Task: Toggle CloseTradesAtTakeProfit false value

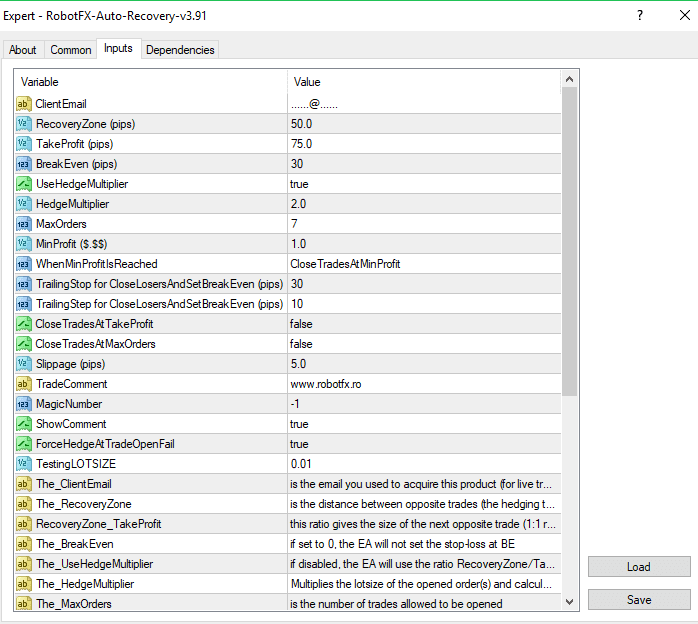Action: click(424, 324)
